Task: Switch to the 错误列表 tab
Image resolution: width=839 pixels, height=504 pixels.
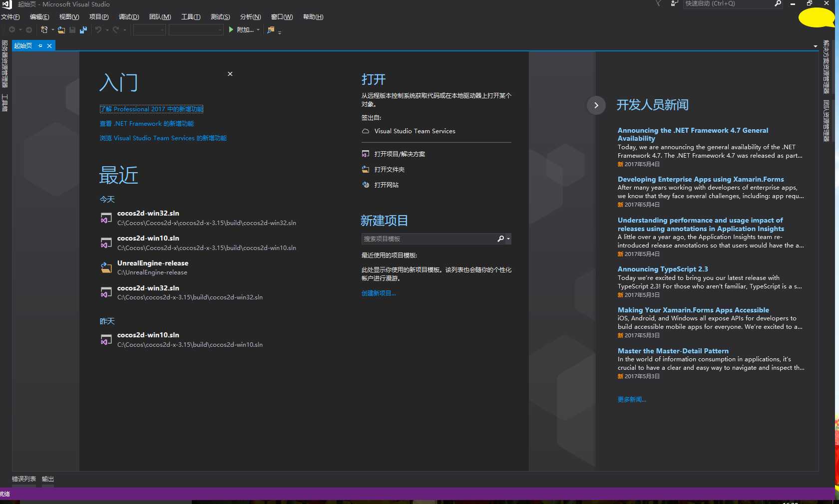Action: point(24,479)
